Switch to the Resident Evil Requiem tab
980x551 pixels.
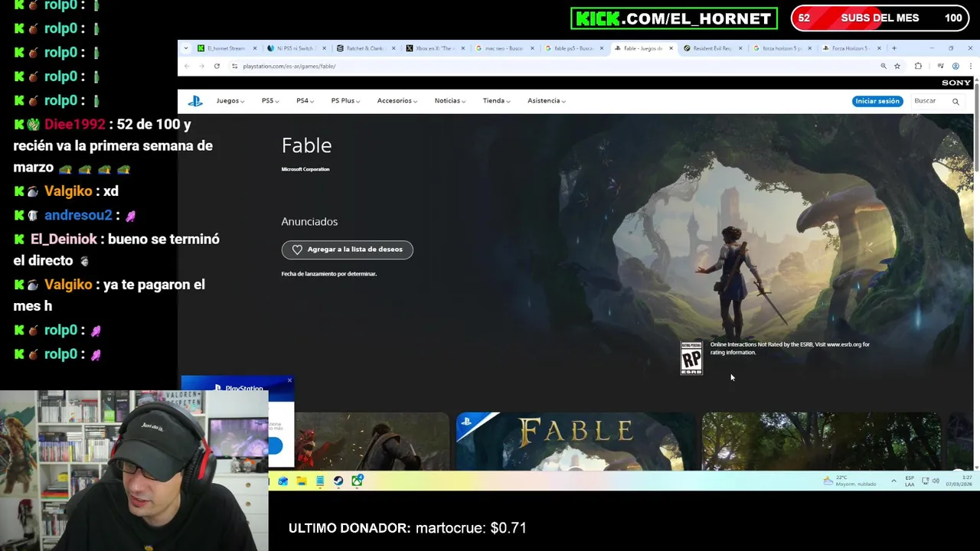(711, 48)
